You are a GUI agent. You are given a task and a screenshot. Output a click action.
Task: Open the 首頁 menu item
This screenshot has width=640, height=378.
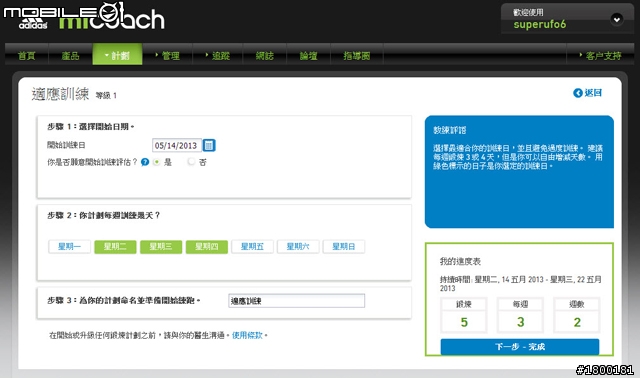(x=27, y=56)
